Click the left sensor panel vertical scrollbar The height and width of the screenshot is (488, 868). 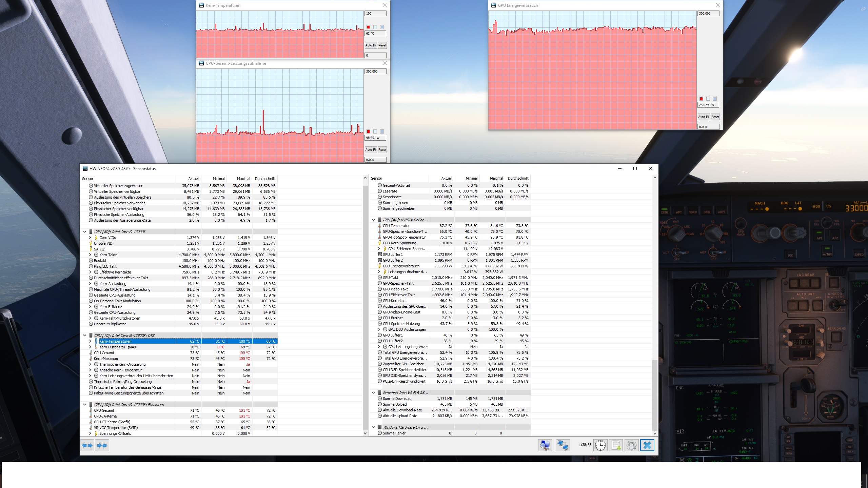coord(365,305)
